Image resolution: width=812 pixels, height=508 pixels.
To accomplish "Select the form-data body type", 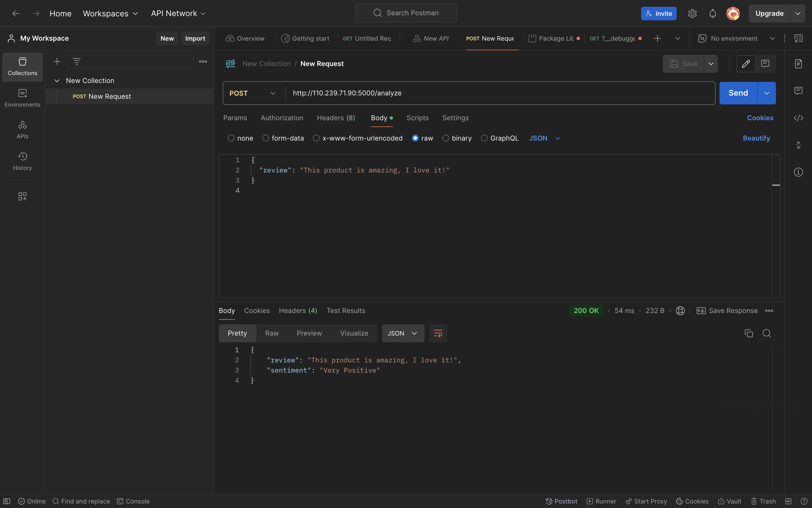I will (x=283, y=138).
